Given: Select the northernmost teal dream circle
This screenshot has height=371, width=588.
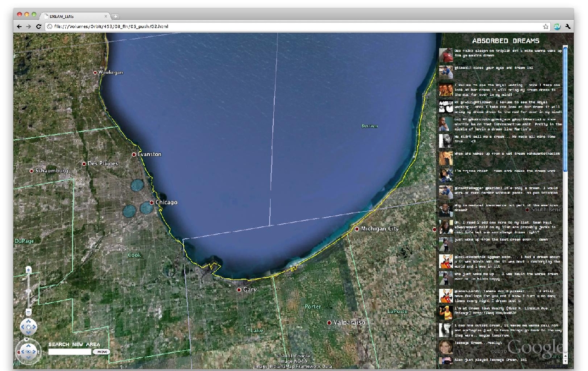Looking at the screenshot, I should [137, 185].
